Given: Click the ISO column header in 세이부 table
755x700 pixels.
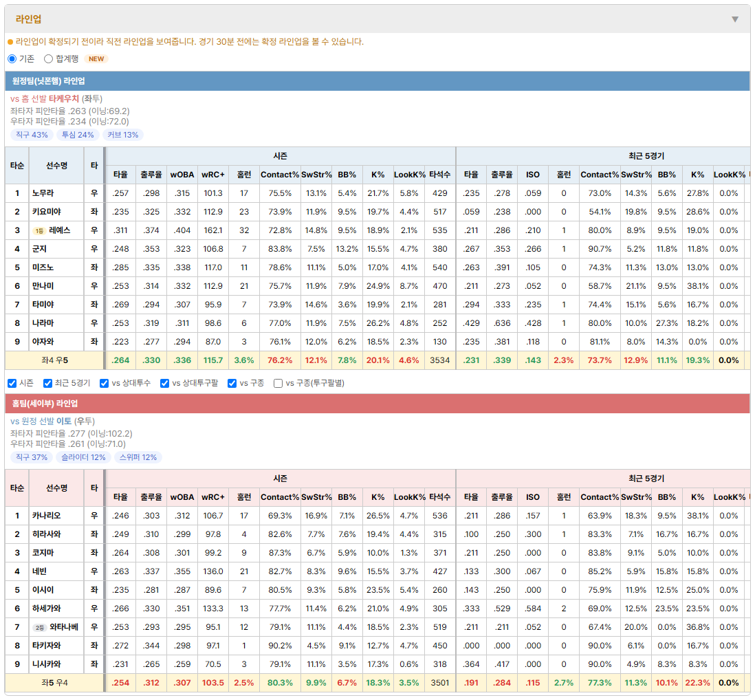Looking at the screenshot, I should click(x=533, y=497).
